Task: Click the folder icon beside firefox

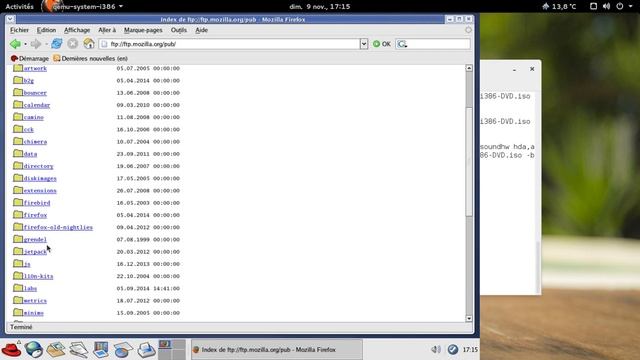Action: pyautogui.click(x=18, y=214)
